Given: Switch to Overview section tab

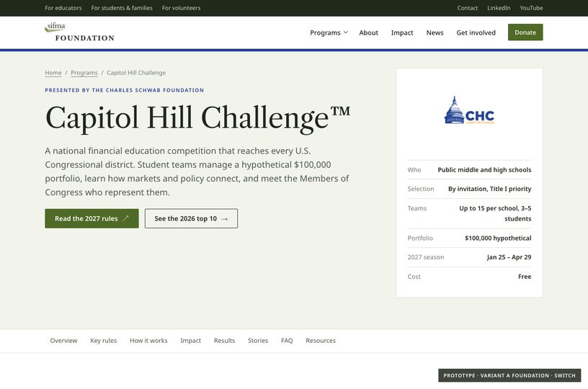Looking at the screenshot, I should 63,341.
